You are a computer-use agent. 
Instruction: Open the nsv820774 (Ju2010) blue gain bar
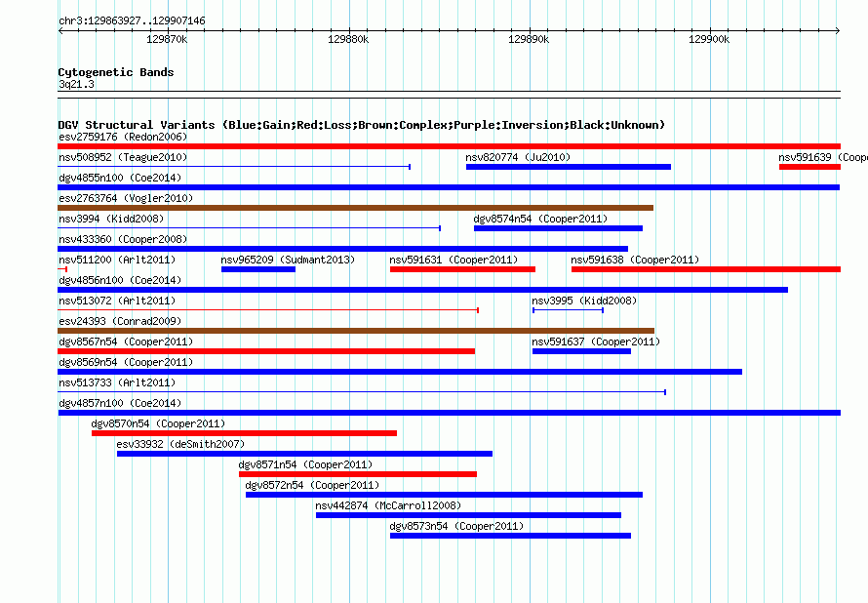click(569, 167)
